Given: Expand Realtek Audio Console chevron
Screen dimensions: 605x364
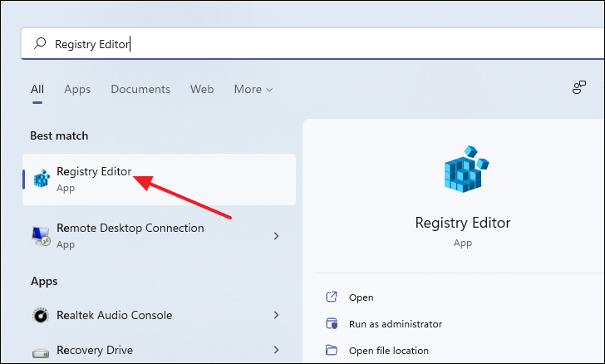Looking at the screenshot, I should click(276, 315).
